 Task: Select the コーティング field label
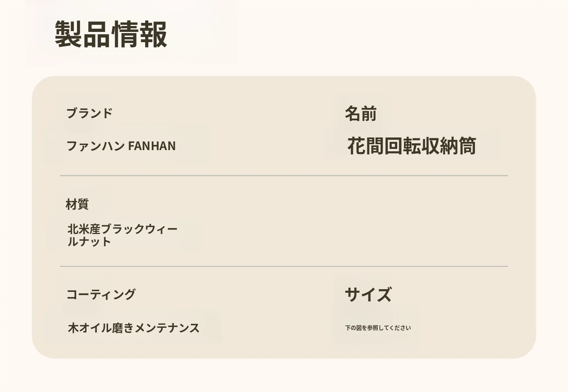tap(101, 294)
